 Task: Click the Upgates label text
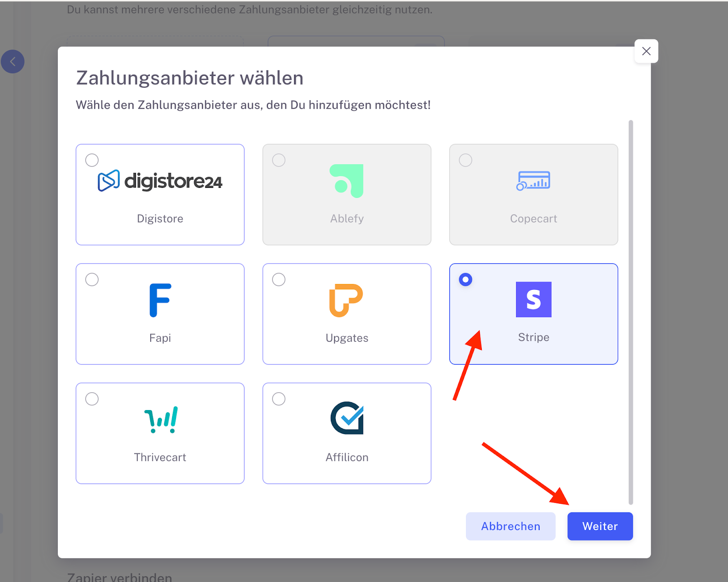(x=347, y=338)
